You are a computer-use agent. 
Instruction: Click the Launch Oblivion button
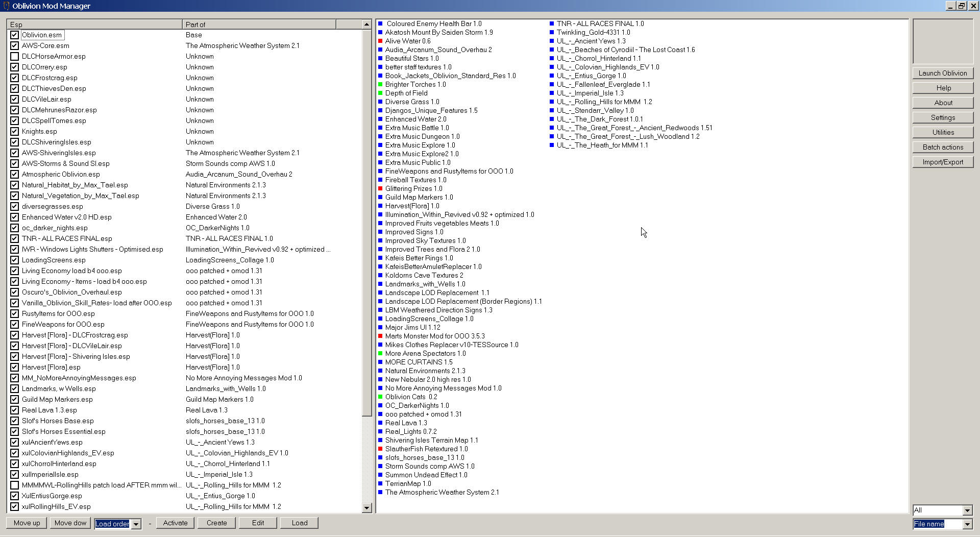[943, 73]
